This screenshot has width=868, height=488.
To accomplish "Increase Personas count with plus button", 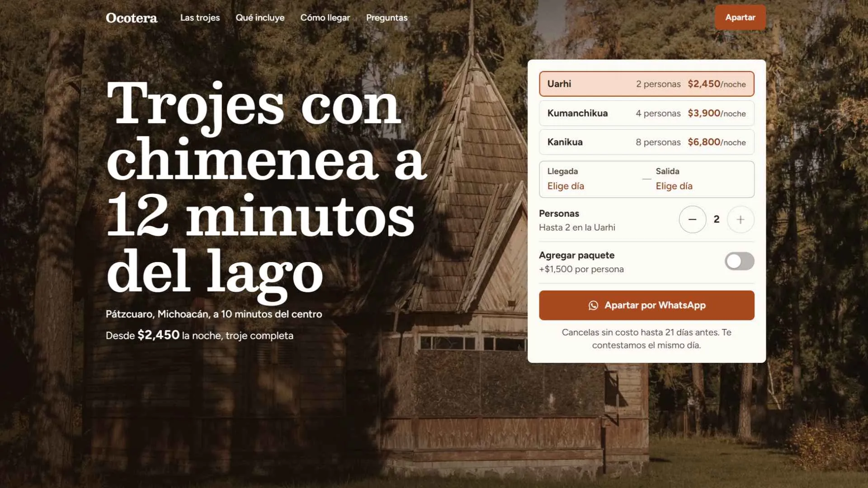I will (x=741, y=219).
